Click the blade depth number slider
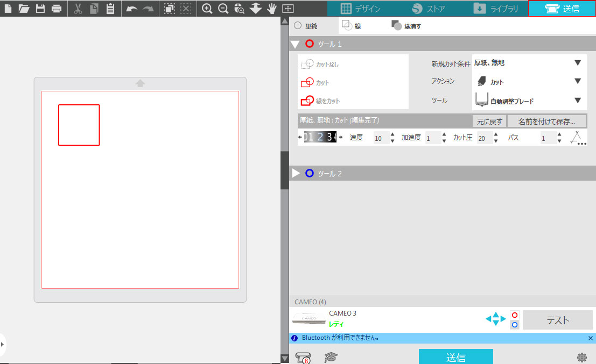This screenshot has height=364, width=596. pyautogui.click(x=320, y=138)
